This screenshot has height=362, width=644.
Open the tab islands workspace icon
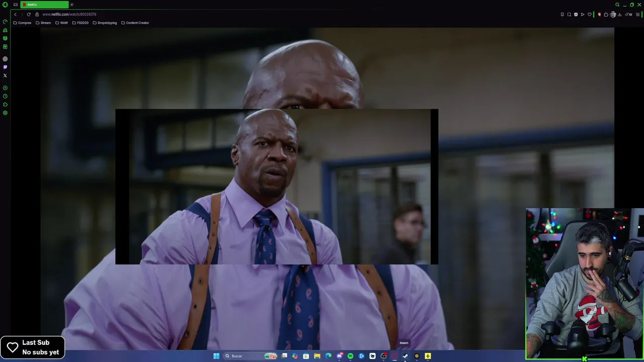tap(16, 5)
